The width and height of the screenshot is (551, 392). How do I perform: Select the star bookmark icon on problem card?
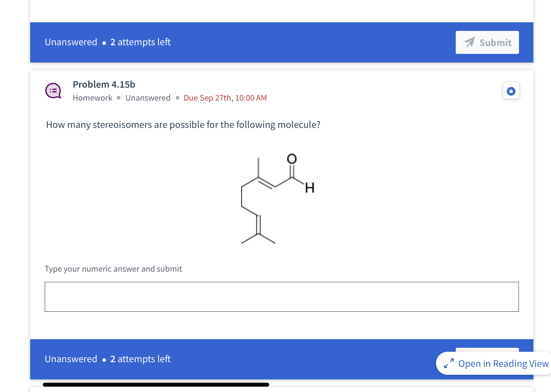[x=511, y=91]
